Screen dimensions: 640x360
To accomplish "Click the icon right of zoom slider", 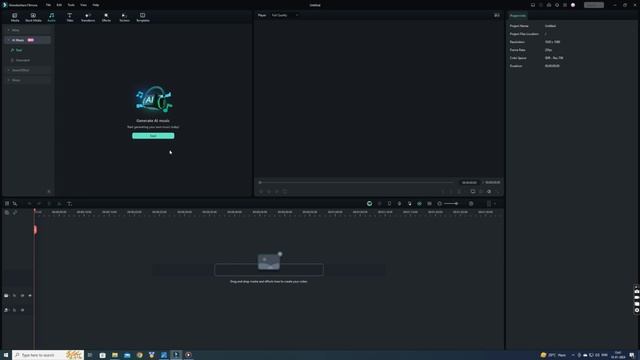I will tap(471, 203).
